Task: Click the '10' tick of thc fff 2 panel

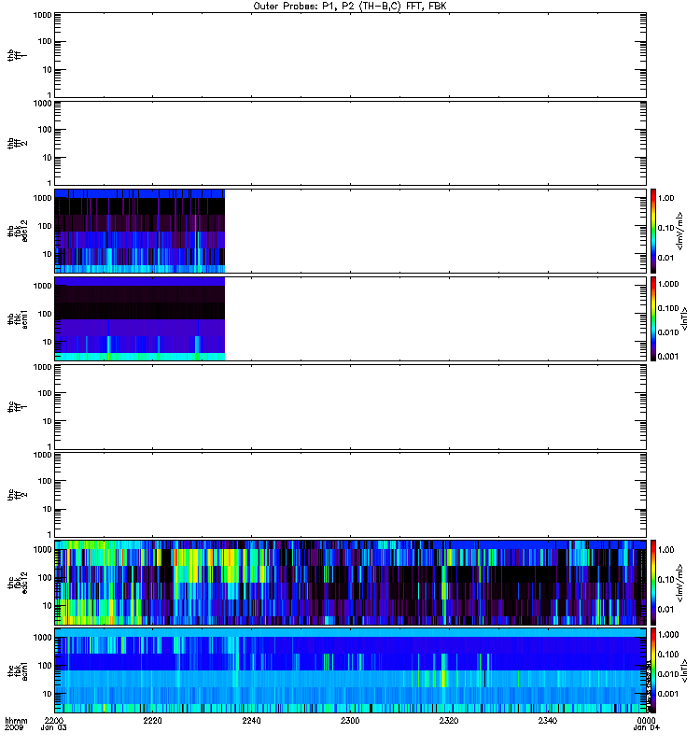Action: coord(48,509)
